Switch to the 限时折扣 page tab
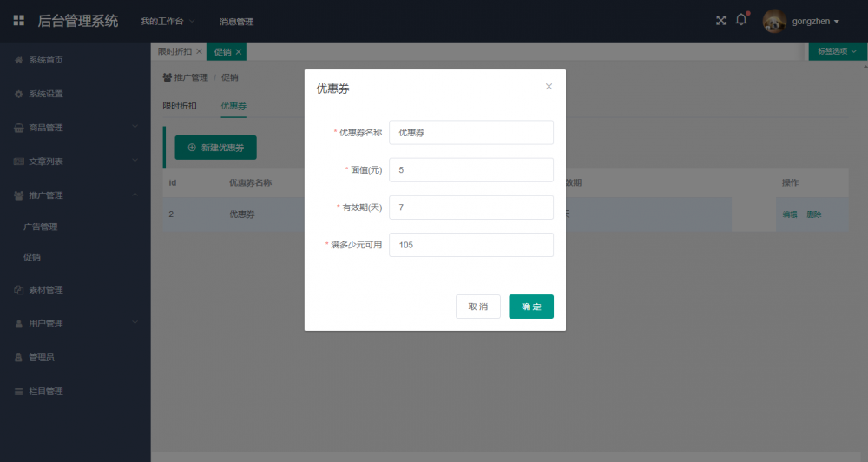Viewport: 868px width, 462px height. pyautogui.click(x=174, y=51)
